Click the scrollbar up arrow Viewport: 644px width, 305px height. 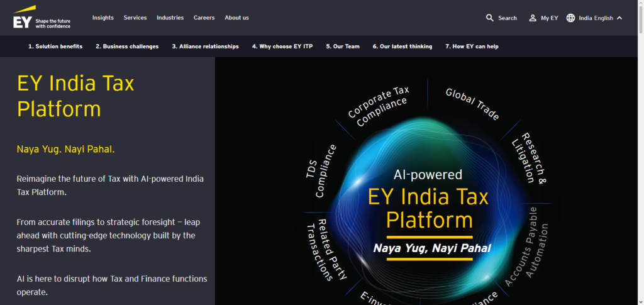tap(640, 3)
